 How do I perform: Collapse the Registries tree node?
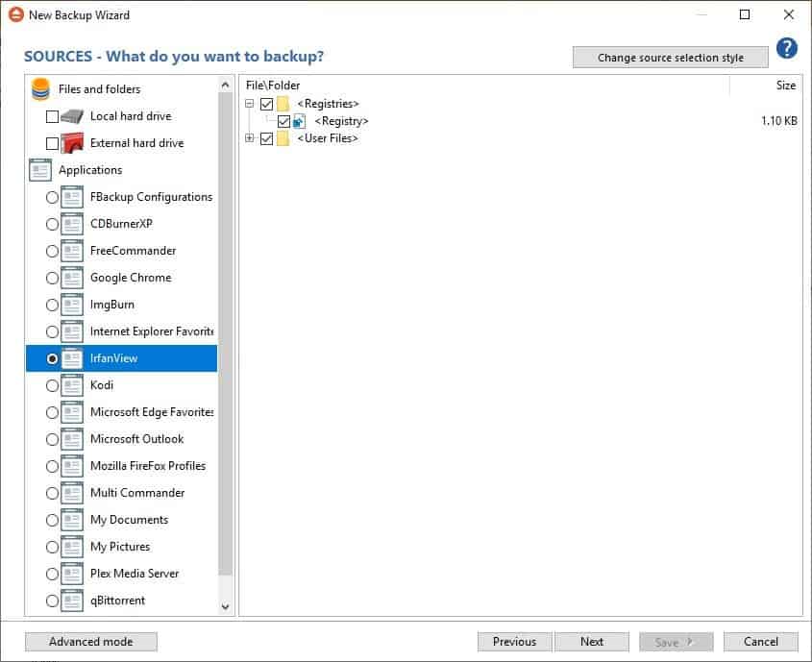click(250, 104)
